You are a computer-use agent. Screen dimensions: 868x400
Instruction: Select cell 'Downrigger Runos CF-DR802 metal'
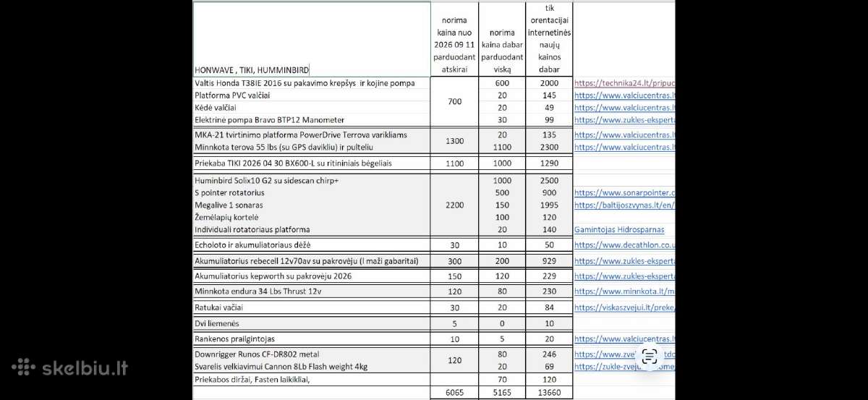click(312, 354)
